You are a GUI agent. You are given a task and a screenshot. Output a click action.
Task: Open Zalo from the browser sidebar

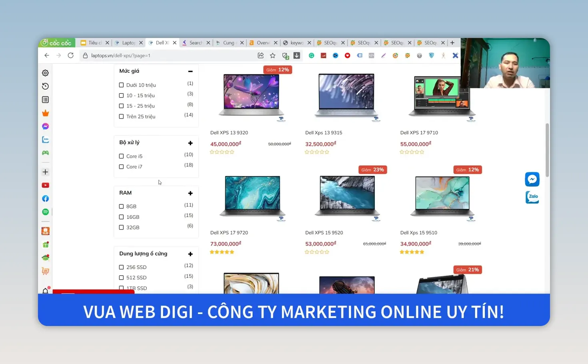tap(46, 140)
